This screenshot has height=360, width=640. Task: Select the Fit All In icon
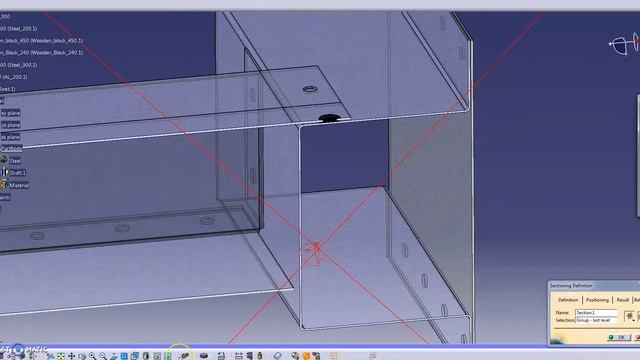[x=61, y=356]
